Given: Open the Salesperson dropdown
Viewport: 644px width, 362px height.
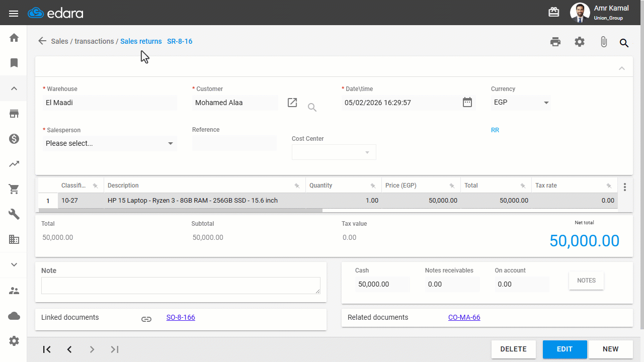Looking at the screenshot, I should [x=110, y=143].
